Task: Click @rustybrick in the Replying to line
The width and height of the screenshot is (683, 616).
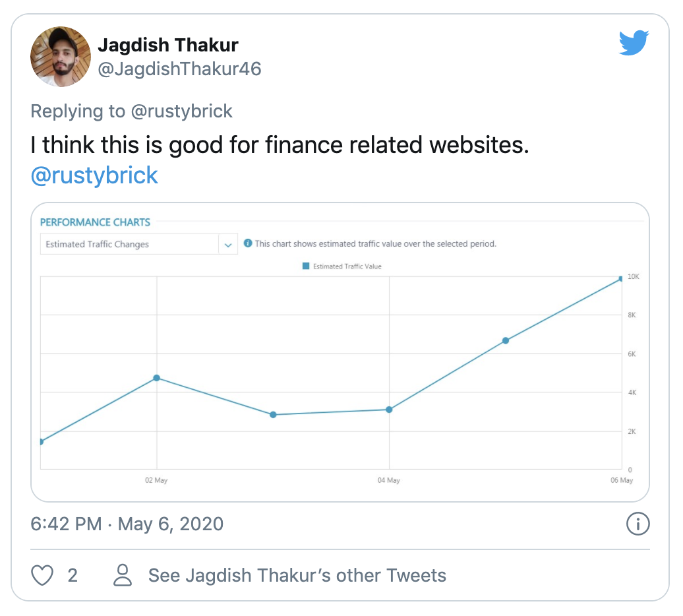Action: [182, 111]
